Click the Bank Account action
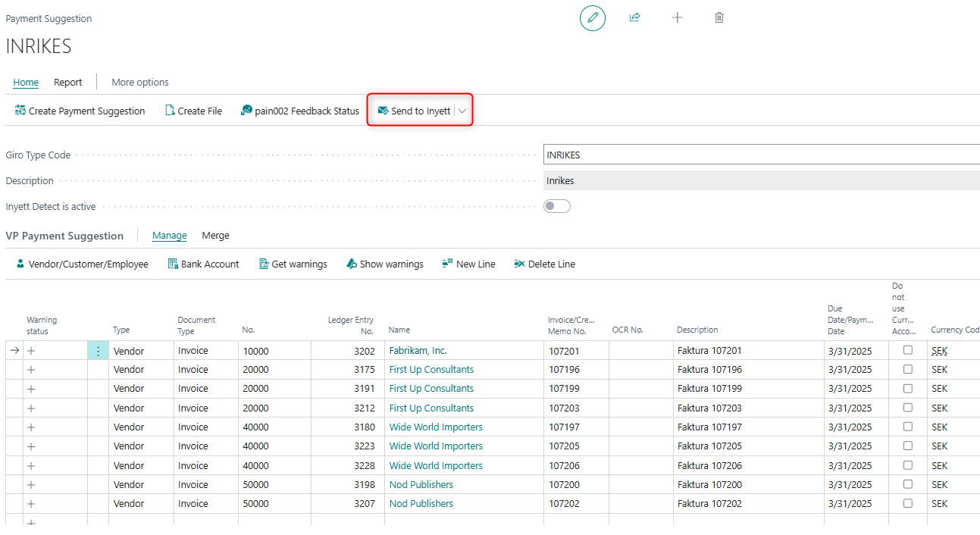Viewport: 980px width, 535px height. (203, 264)
